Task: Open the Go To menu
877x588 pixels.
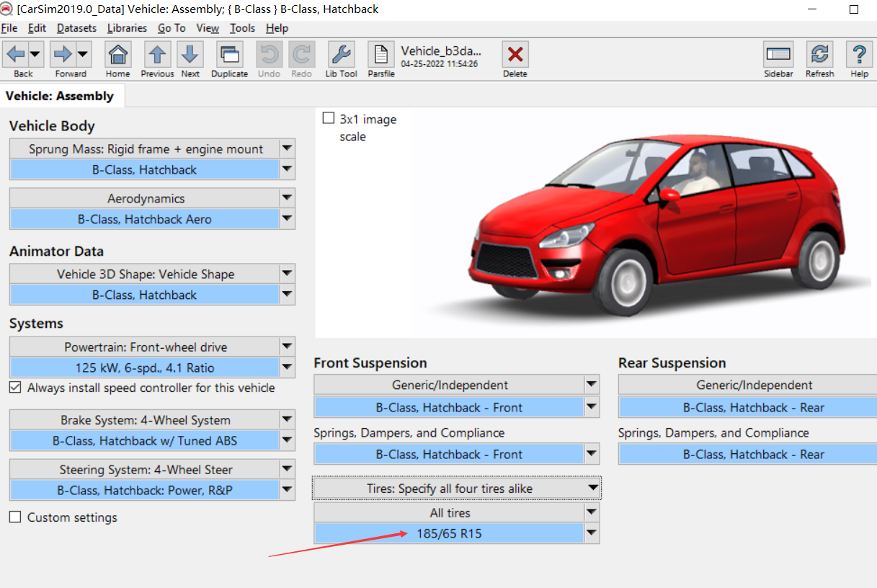Action: 172,28
